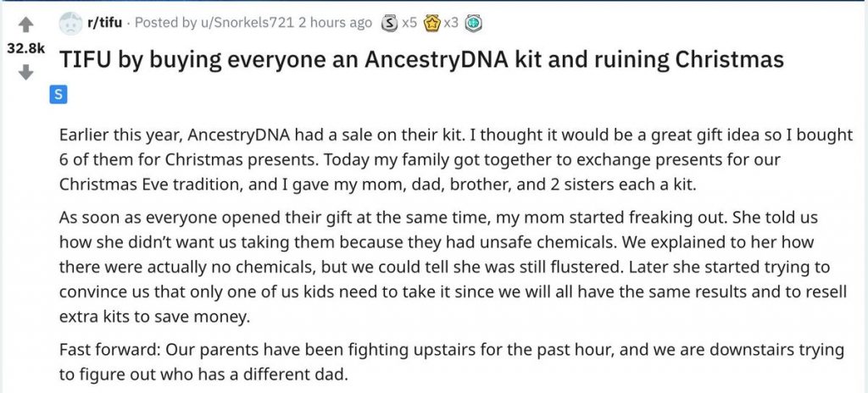
Task: Click the r/tifu subreddit avatar icon
Action: click(70, 25)
